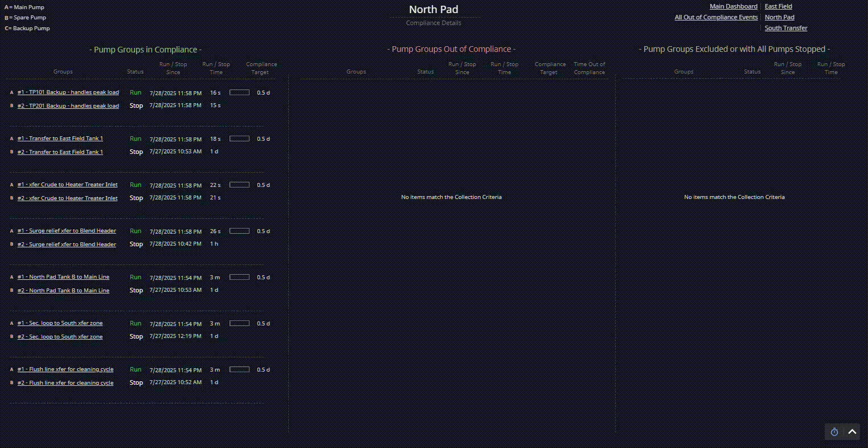Image resolution: width=868 pixels, height=448 pixels.
Task: Open #1 - TP101 Backup pump link
Action: [x=68, y=92]
